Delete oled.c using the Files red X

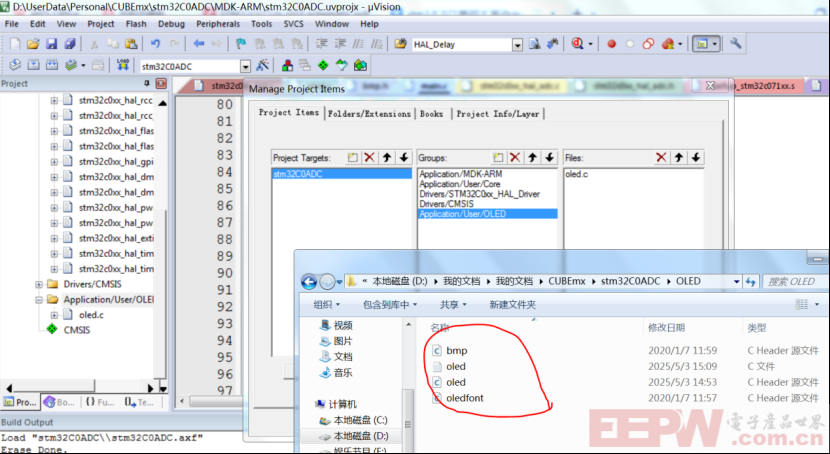click(661, 158)
